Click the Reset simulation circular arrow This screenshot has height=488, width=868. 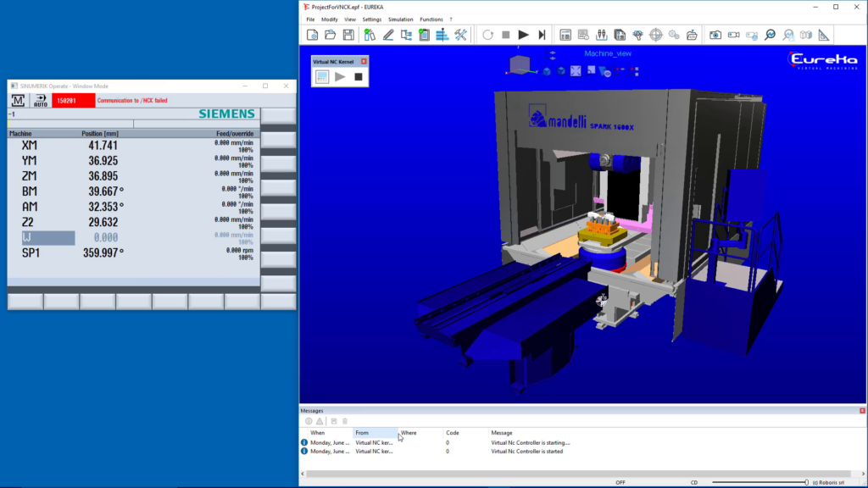click(487, 35)
